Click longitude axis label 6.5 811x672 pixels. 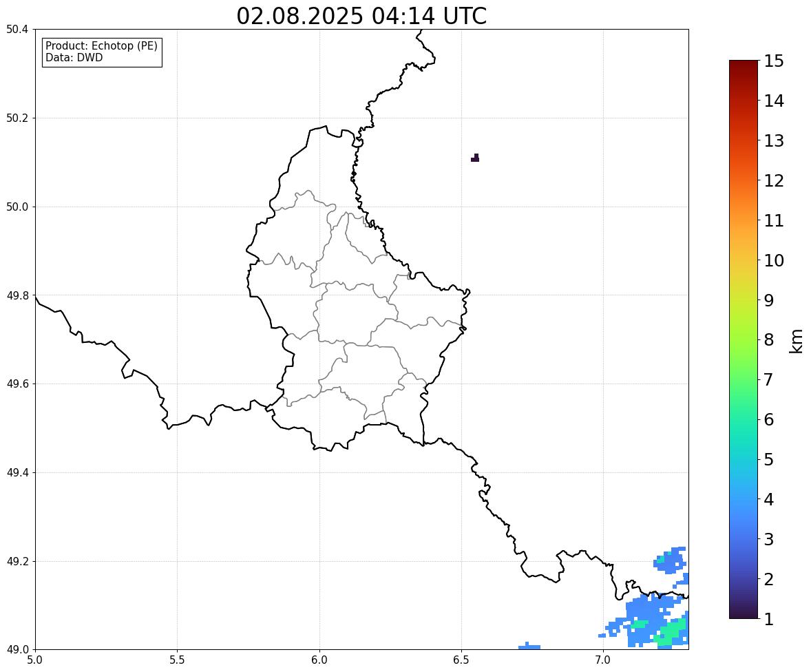pyautogui.click(x=461, y=660)
